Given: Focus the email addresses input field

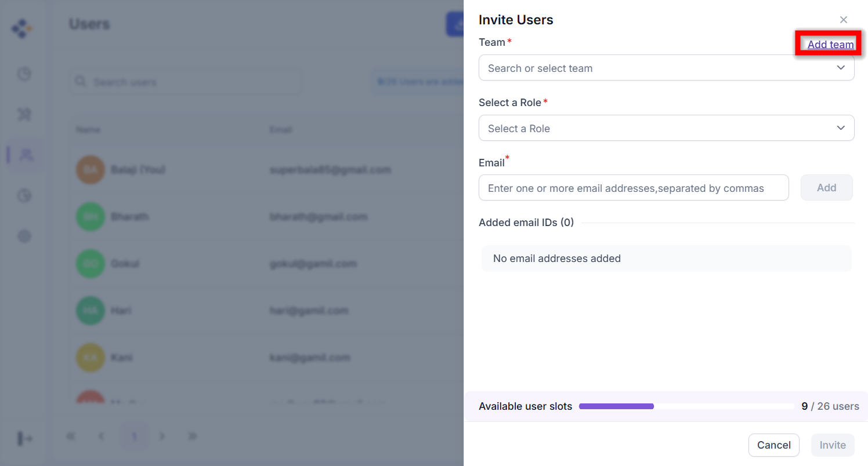Looking at the screenshot, I should coord(633,188).
